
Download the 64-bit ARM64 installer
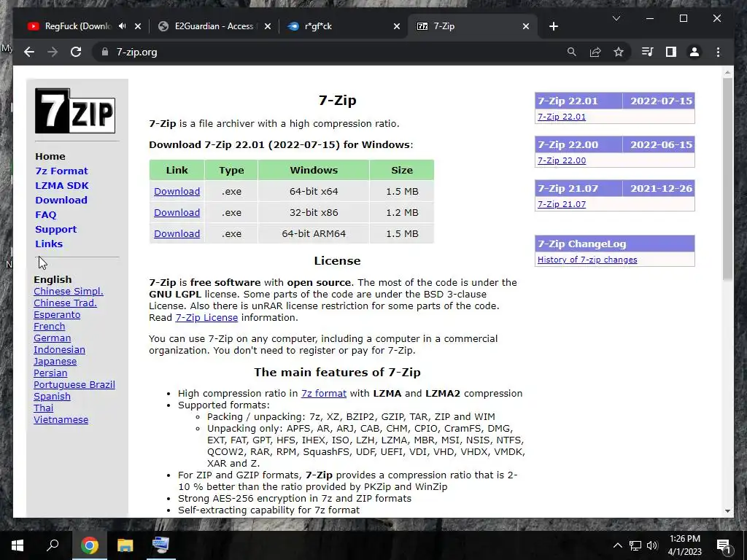pos(177,234)
